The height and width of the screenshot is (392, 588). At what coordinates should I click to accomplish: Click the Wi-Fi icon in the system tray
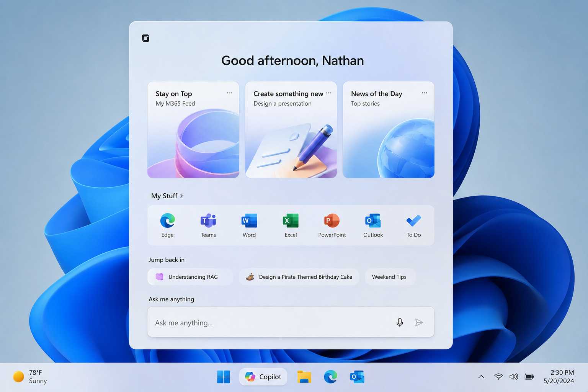click(x=498, y=377)
